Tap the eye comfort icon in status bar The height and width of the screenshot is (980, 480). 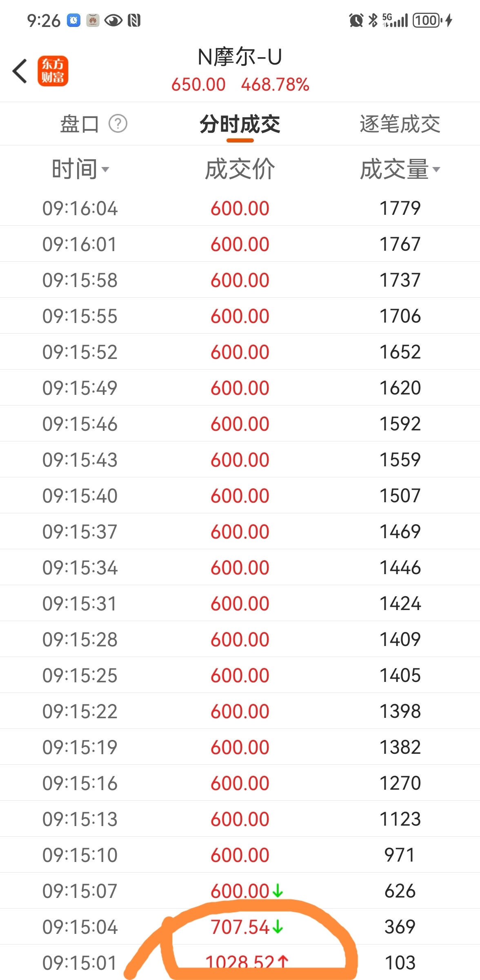tap(113, 20)
